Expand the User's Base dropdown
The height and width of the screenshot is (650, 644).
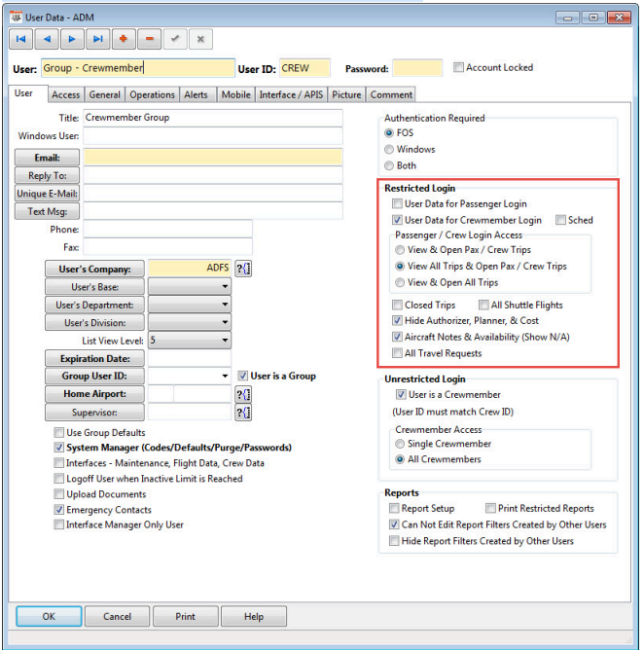[225, 287]
